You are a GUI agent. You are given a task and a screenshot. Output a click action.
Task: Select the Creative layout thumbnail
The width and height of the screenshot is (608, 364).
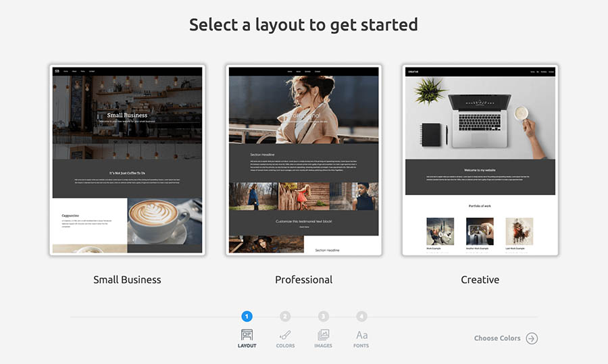[x=480, y=160]
